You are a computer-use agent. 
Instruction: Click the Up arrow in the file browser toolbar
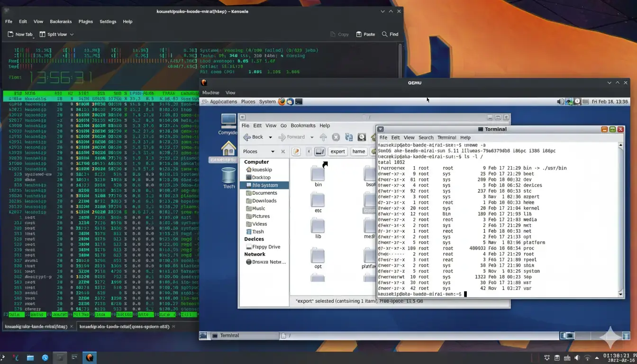pyautogui.click(x=323, y=137)
